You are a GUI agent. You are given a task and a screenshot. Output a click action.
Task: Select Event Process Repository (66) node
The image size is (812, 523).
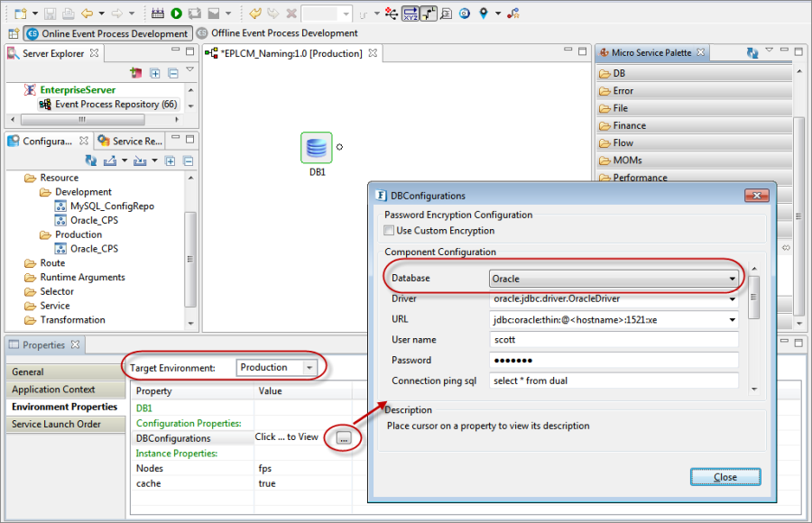pyautogui.click(x=116, y=104)
